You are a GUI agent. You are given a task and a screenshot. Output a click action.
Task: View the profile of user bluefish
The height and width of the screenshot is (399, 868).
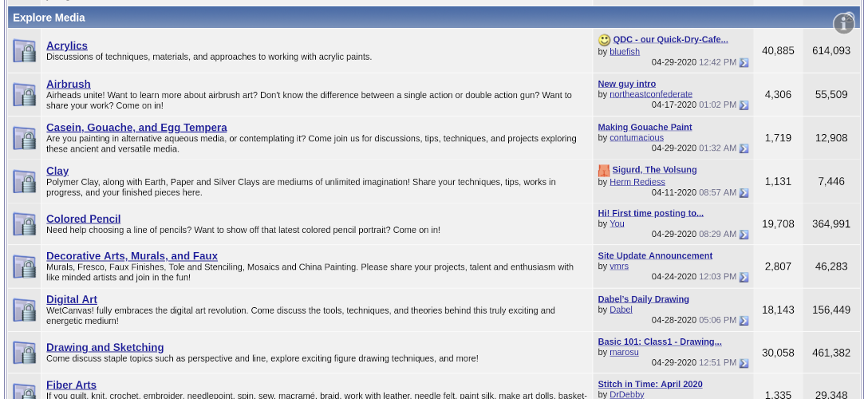click(625, 52)
